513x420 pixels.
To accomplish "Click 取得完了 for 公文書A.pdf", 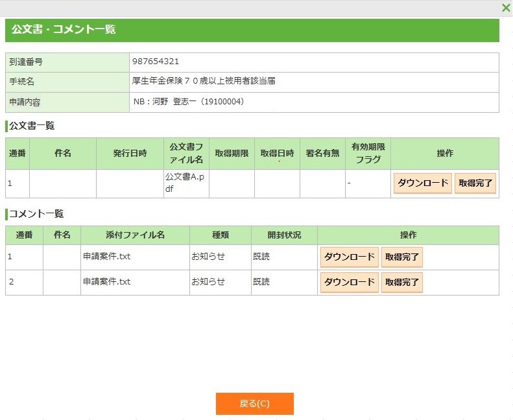I will tap(475, 183).
